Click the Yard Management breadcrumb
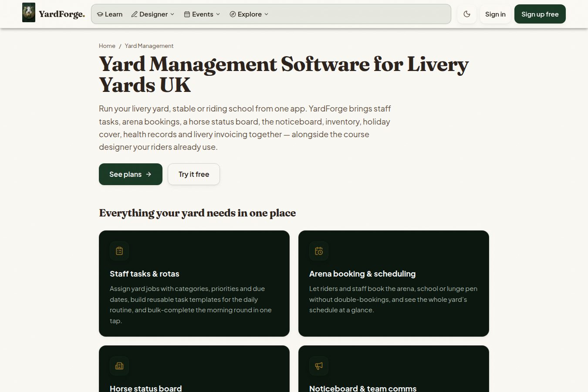This screenshot has height=392, width=588. point(149,46)
